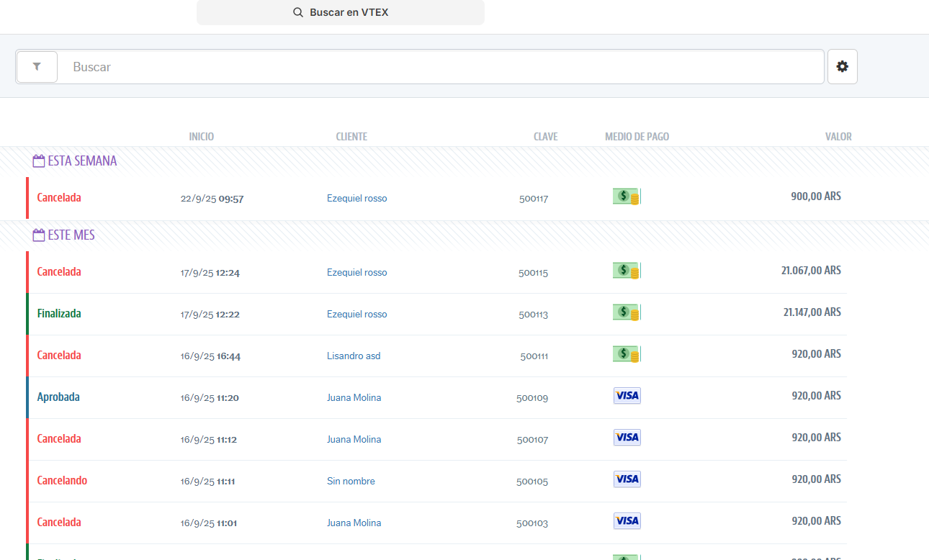Click the cash payment icon for order 500111

point(626,354)
